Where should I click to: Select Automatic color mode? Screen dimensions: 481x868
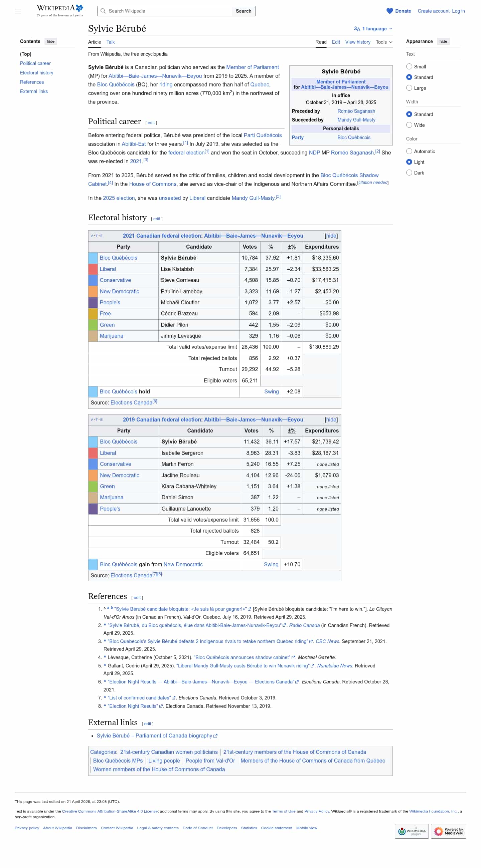(409, 151)
